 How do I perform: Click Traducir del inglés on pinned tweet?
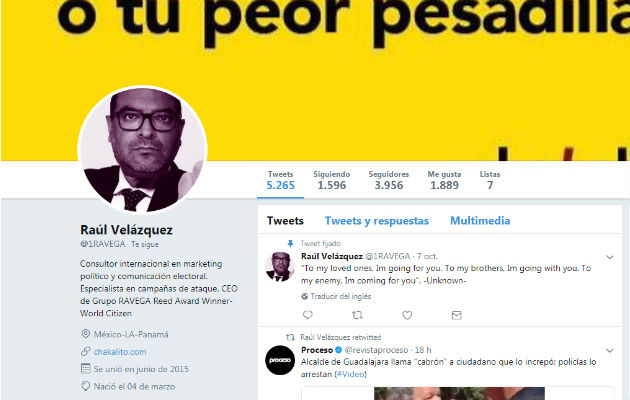coord(340,296)
